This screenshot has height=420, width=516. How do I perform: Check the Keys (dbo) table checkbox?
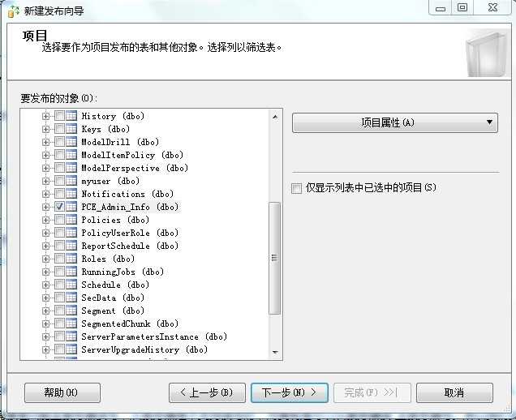click(59, 129)
